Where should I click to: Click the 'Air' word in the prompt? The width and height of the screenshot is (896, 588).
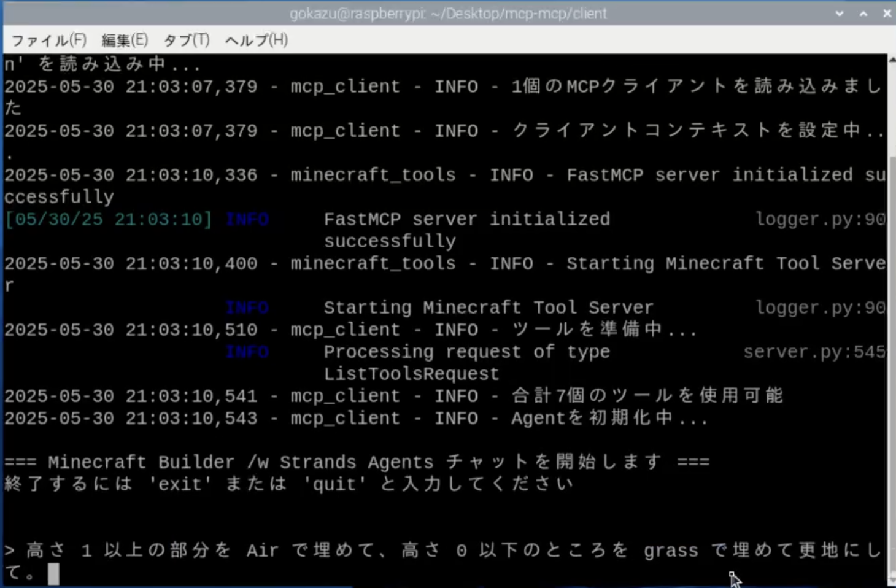(263, 551)
